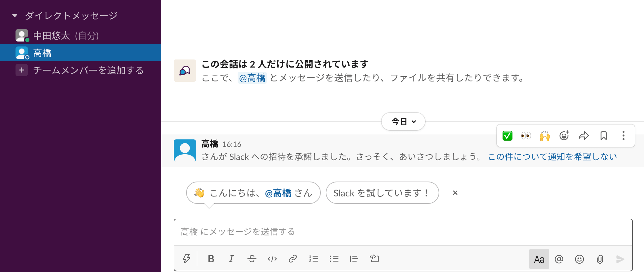The width and height of the screenshot is (644, 272).
Task: Add a custom reaction to the message
Action: pyautogui.click(x=564, y=135)
